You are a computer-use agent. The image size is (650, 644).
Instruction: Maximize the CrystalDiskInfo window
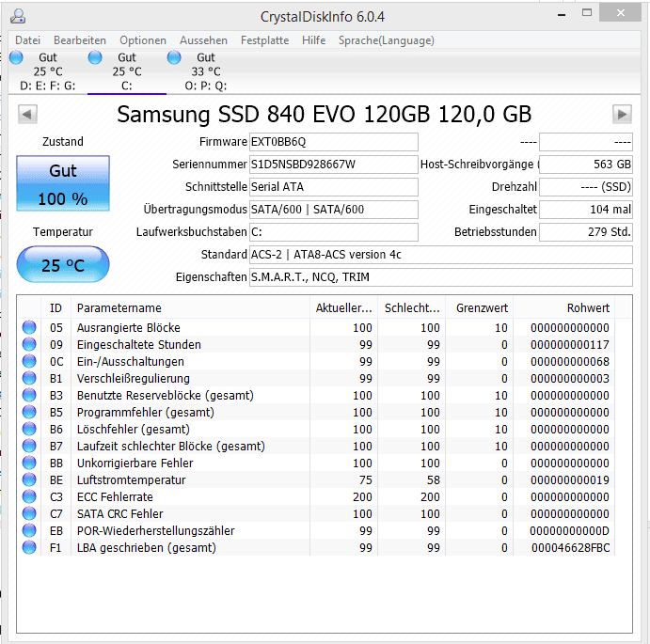pyautogui.click(x=587, y=13)
